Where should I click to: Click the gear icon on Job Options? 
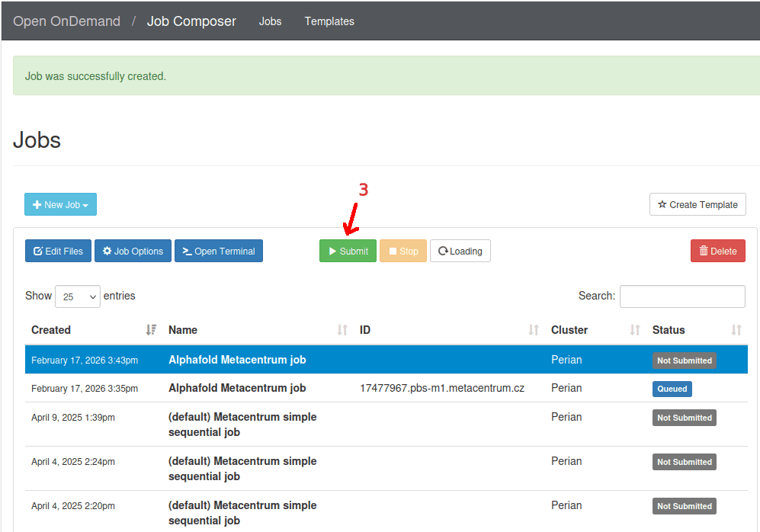(x=107, y=251)
